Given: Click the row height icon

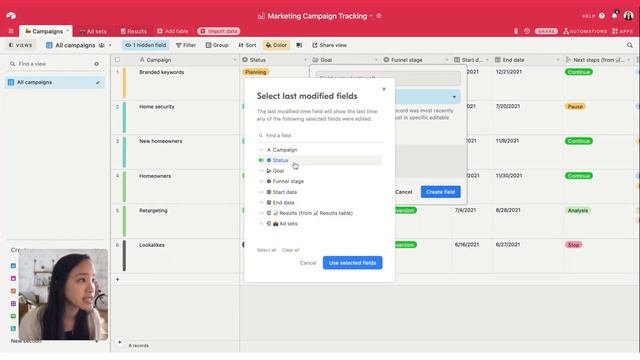Looking at the screenshot, I should [x=299, y=45].
